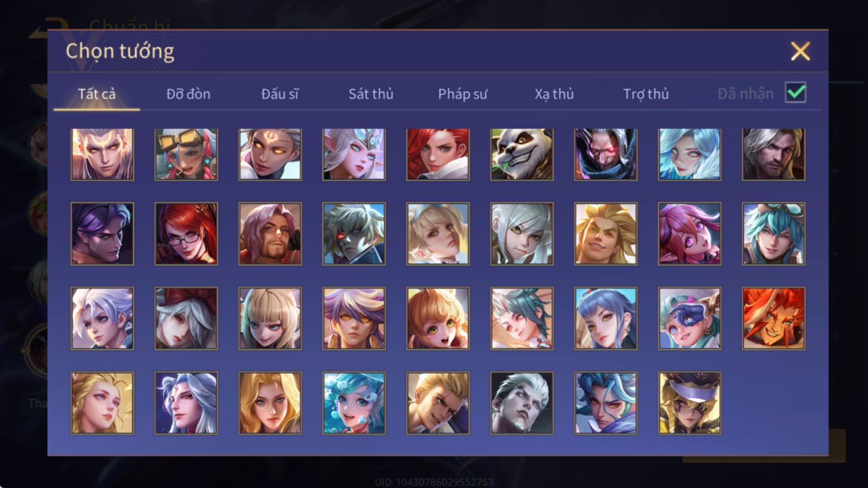Switch to the Xạ thủ tab
868x488 pixels.
coord(554,94)
